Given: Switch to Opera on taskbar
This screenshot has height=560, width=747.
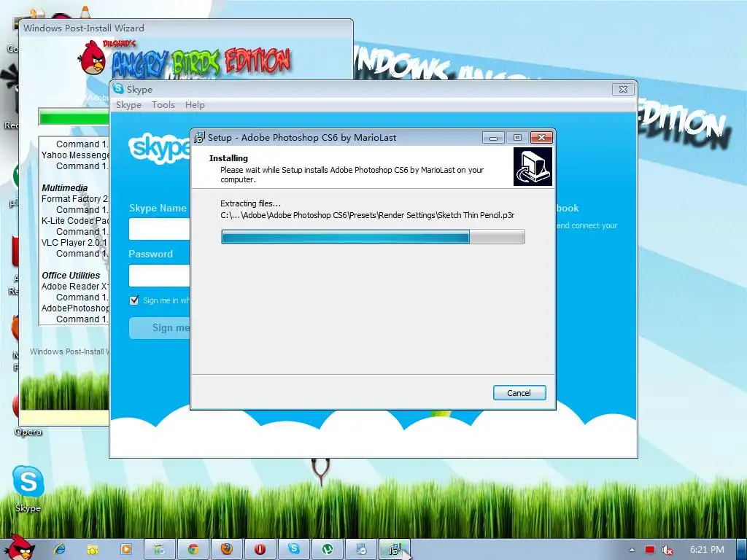Looking at the screenshot, I should click(260, 549).
